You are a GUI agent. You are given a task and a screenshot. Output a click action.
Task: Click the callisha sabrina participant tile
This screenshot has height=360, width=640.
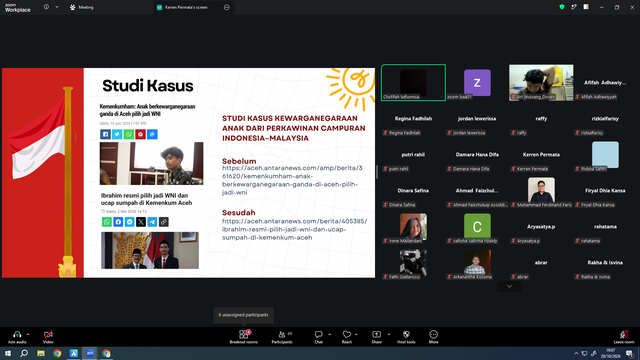(x=477, y=227)
